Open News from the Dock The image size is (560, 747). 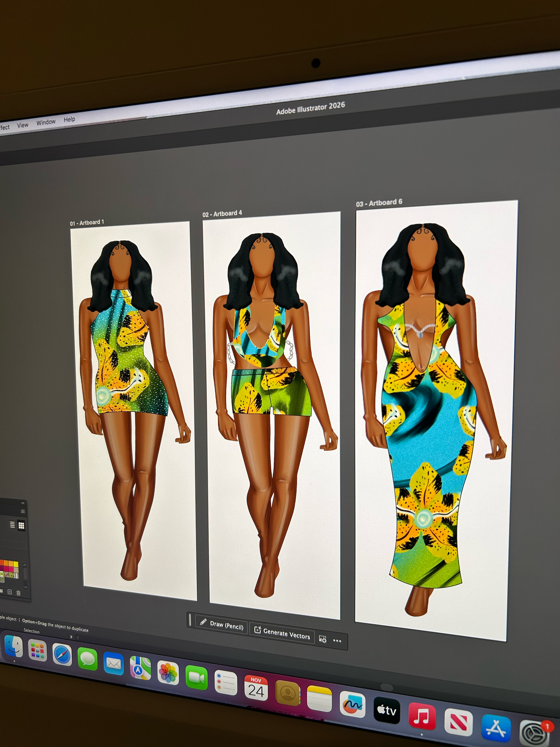(x=458, y=723)
